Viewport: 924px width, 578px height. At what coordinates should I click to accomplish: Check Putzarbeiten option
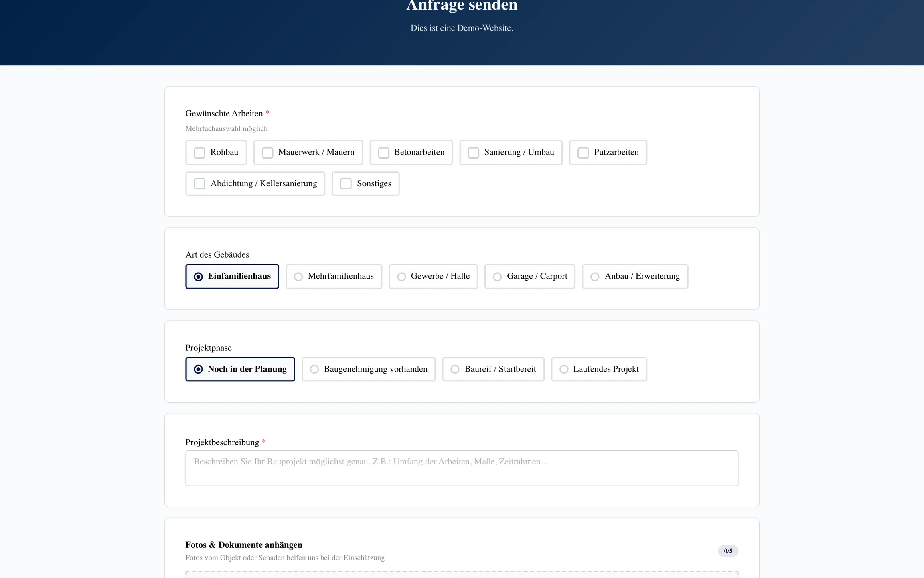[x=583, y=153]
